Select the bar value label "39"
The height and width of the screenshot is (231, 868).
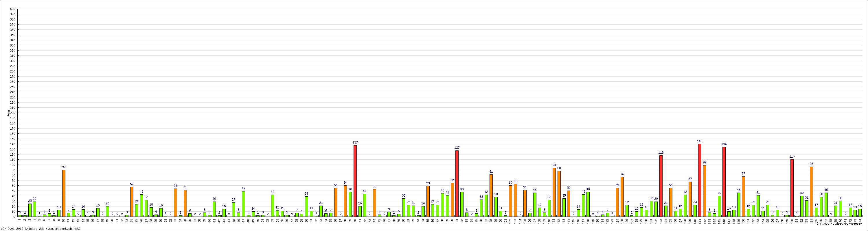[x=306, y=193]
